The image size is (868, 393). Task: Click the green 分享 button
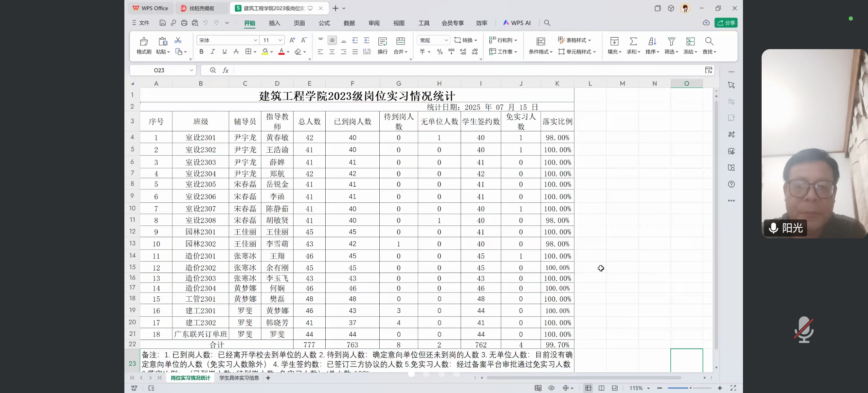click(726, 23)
